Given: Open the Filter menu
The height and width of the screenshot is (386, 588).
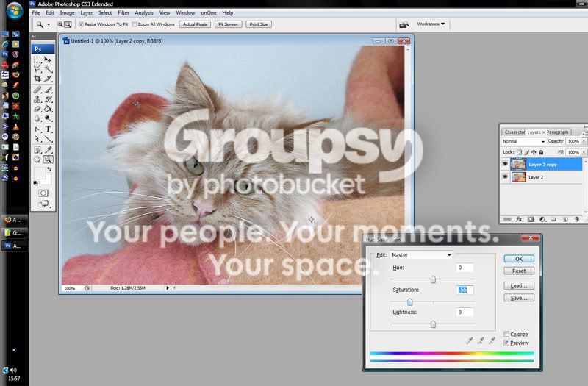Looking at the screenshot, I should (123, 12).
